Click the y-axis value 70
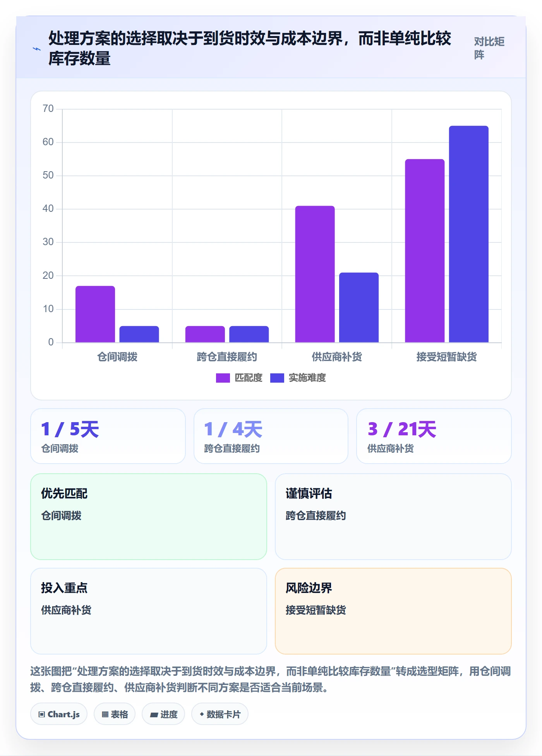Viewport: 542px width, 756px height. (x=48, y=108)
